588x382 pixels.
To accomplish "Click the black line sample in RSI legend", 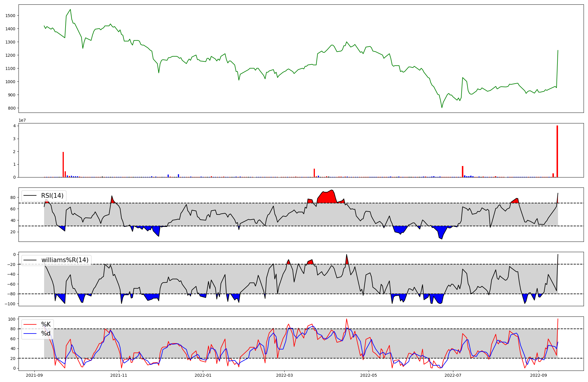I will [30, 196].
